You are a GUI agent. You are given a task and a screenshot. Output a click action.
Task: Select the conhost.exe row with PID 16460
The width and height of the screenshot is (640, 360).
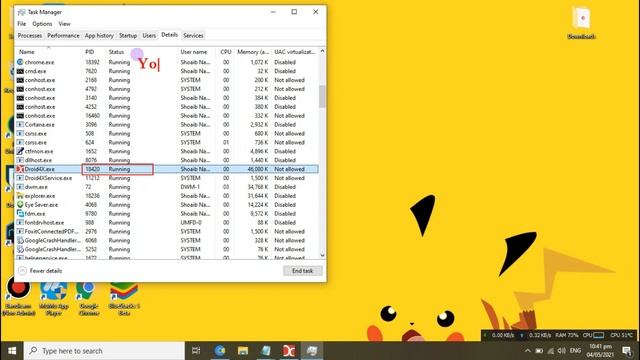[167, 116]
